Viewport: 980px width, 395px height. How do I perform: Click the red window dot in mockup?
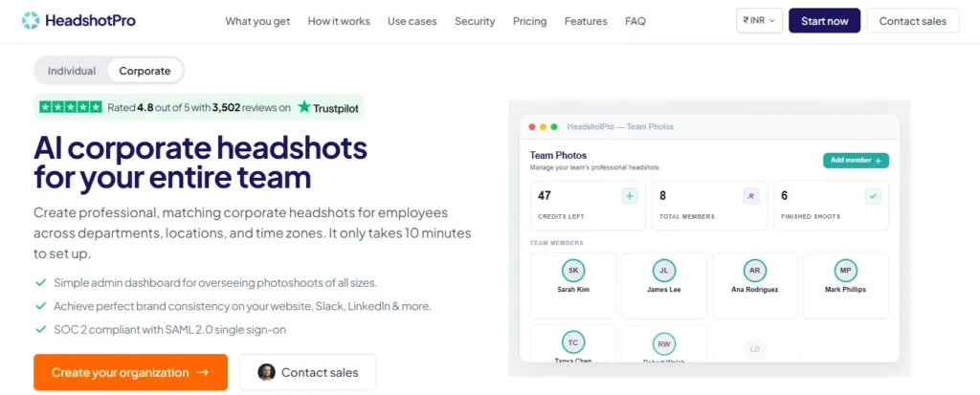[x=532, y=127]
